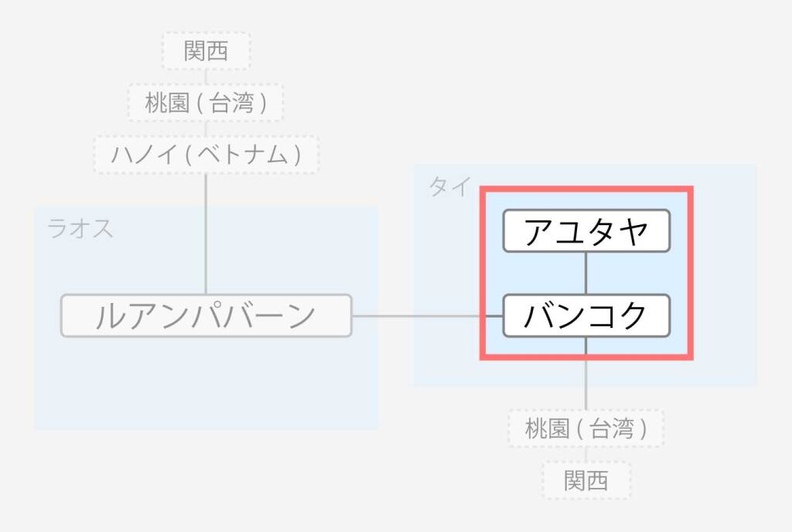Select the ハノイ(ベトナム) dashed node
Image resolution: width=792 pixels, height=532 pixels.
click(x=206, y=155)
